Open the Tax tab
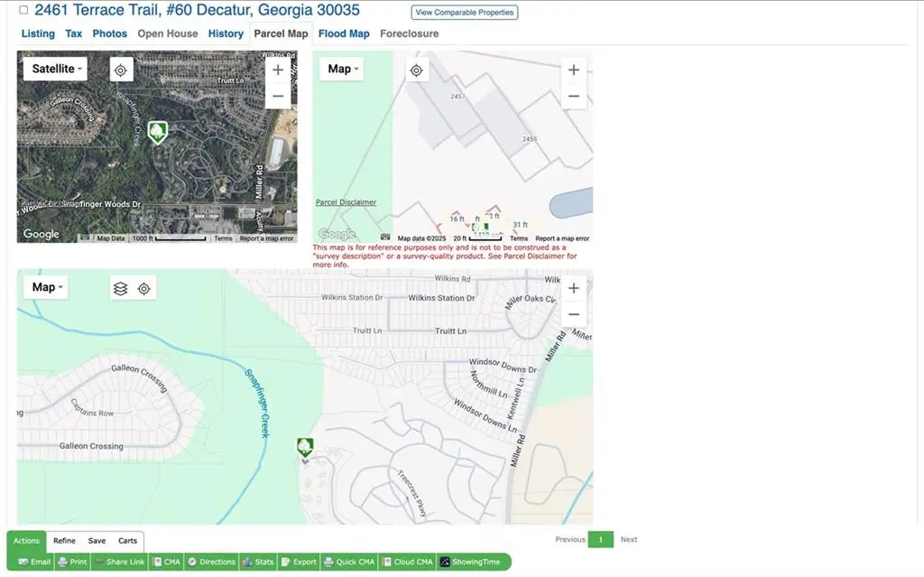 point(74,33)
